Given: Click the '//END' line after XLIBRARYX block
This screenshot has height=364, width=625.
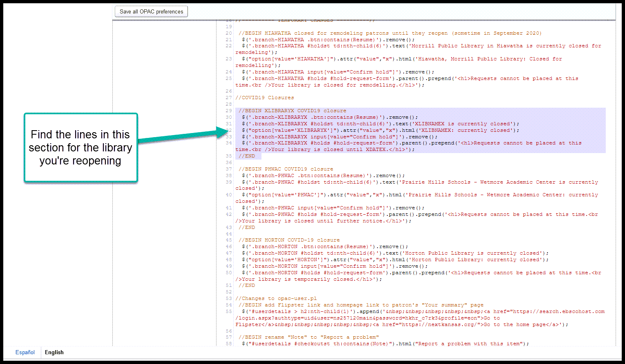Looking at the screenshot, I should pos(247,156).
